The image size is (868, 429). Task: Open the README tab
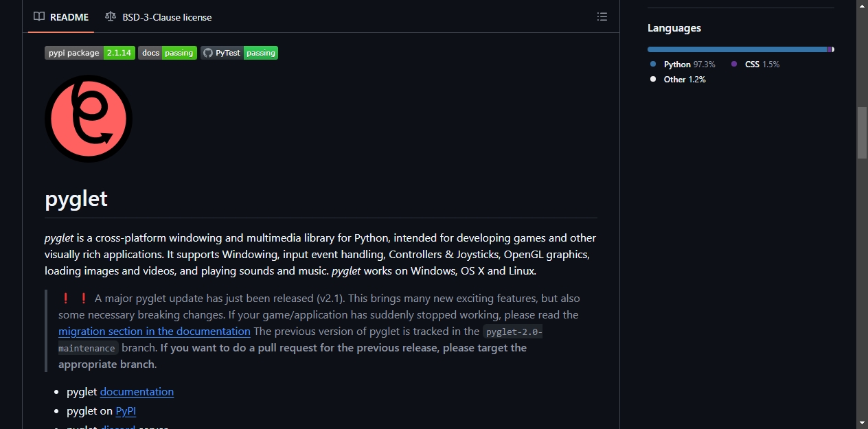[x=61, y=17]
